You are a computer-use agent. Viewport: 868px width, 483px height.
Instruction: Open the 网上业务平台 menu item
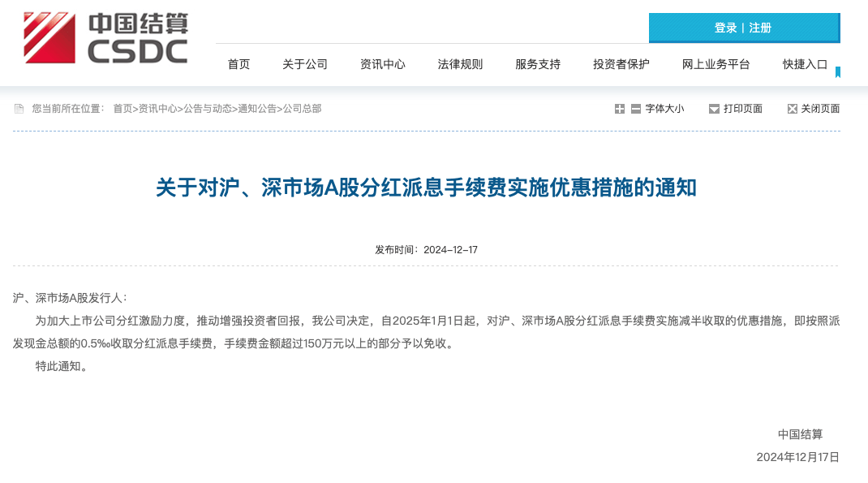pyautogui.click(x=715, y=64)
